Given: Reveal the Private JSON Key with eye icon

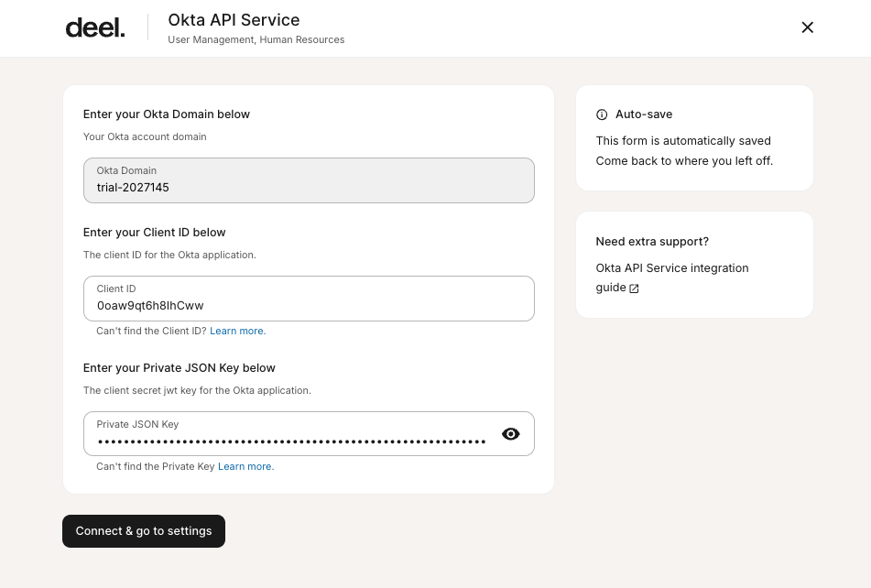Looking at the screenshot, I should [x=511, y=434].
